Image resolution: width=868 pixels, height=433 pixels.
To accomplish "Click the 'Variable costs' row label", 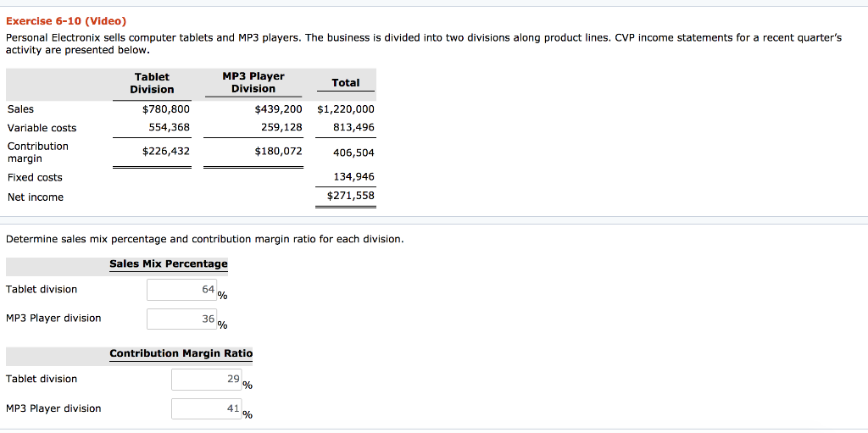I will (42, 128).
